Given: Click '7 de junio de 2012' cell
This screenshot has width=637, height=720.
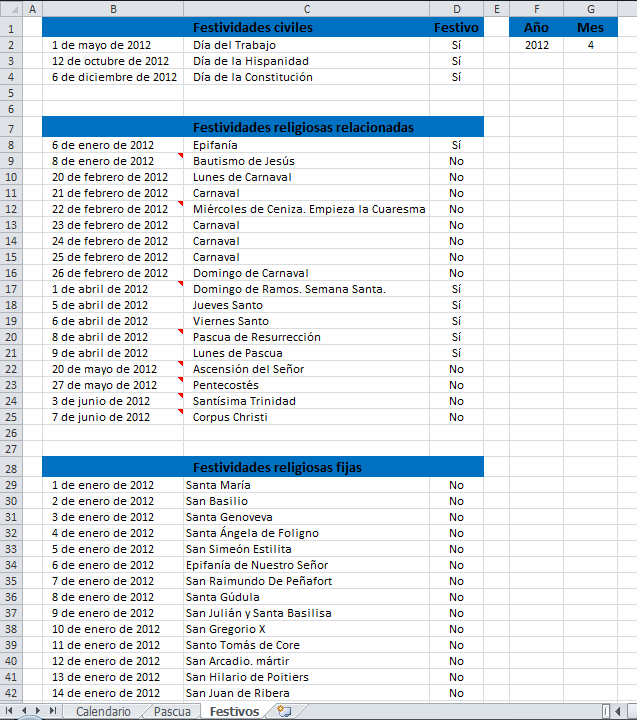Looking at the screenshot, I should (113, 417).
